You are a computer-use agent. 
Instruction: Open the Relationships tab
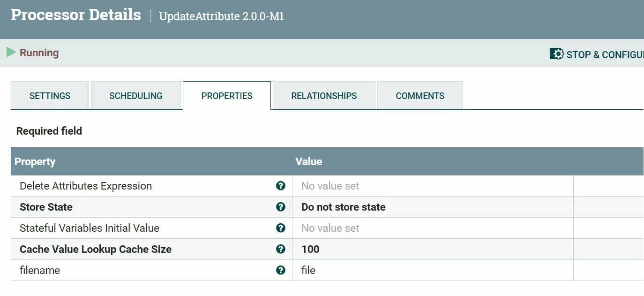pyautogui.click(x=324, y=96)
